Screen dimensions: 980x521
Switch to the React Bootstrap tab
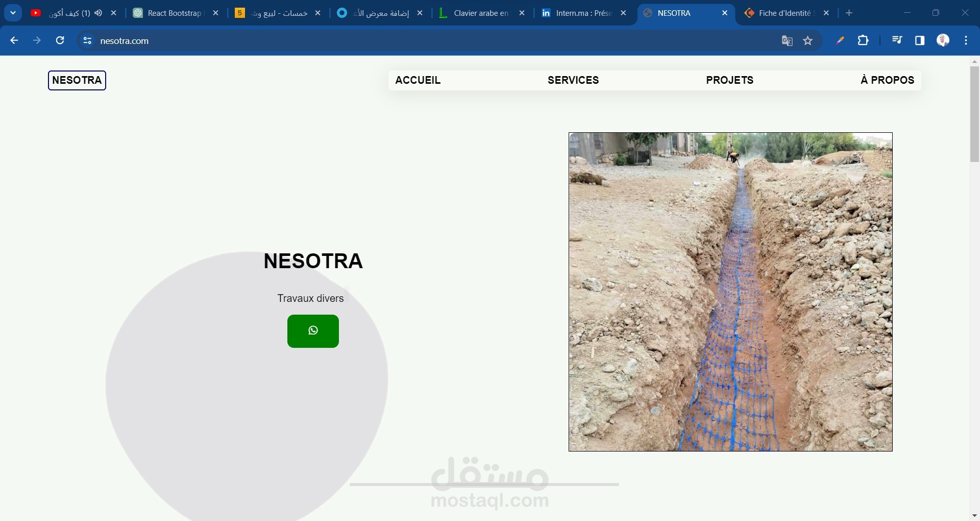[174, 13]
